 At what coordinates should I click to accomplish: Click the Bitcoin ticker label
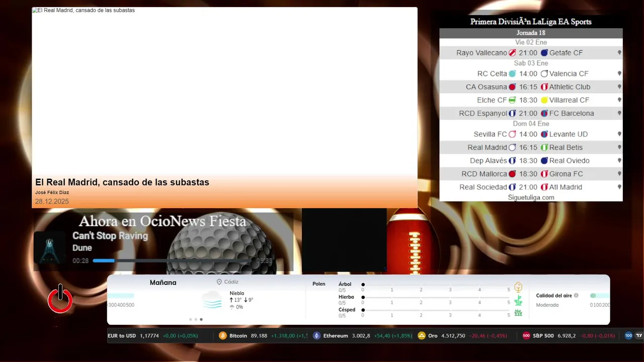238,335
